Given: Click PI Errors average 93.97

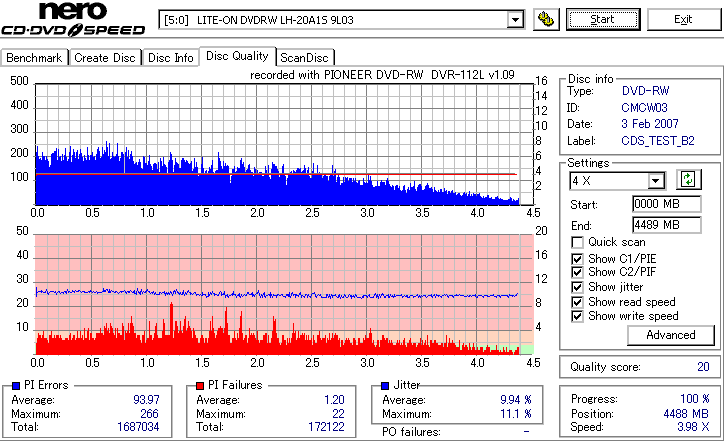Looking at the screenshot, I should [146, 399].
